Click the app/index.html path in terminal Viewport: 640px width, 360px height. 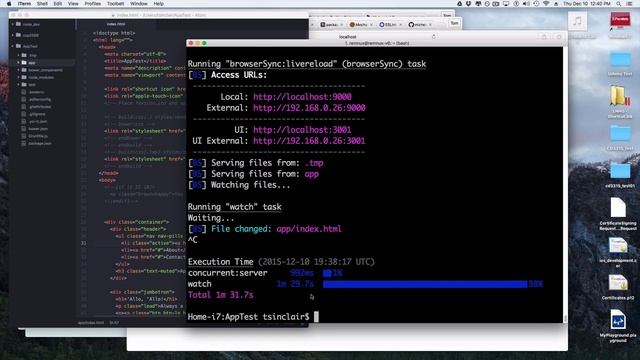(x=309, y=229)
